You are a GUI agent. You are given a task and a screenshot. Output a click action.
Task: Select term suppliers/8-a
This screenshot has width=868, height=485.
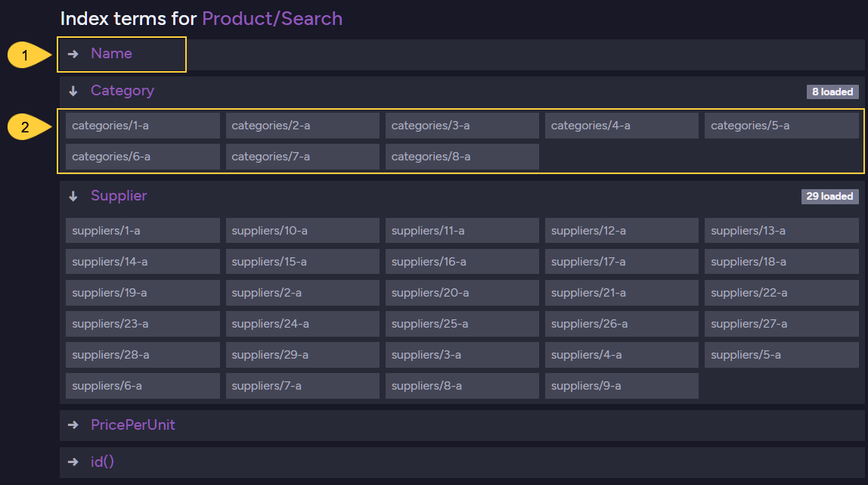click(462, 386)
